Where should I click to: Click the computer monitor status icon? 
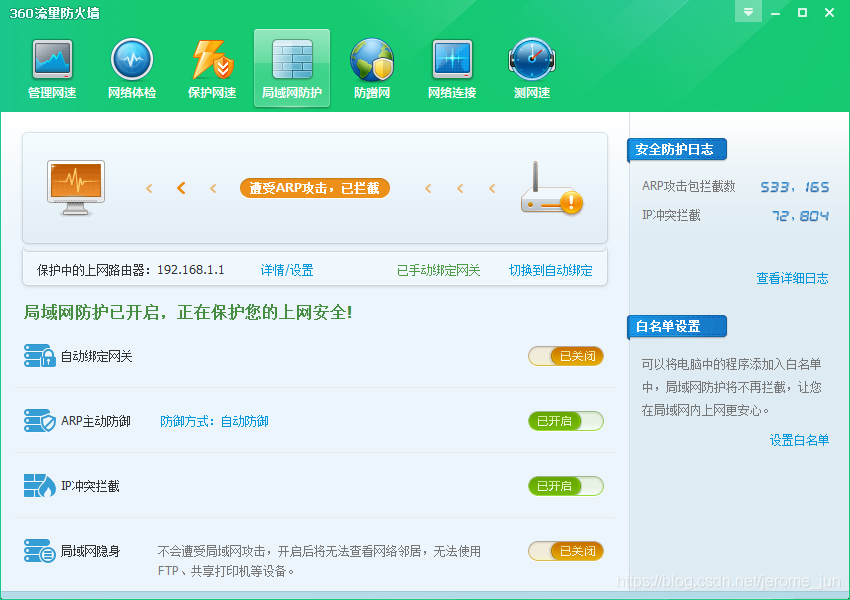point(76,188)
